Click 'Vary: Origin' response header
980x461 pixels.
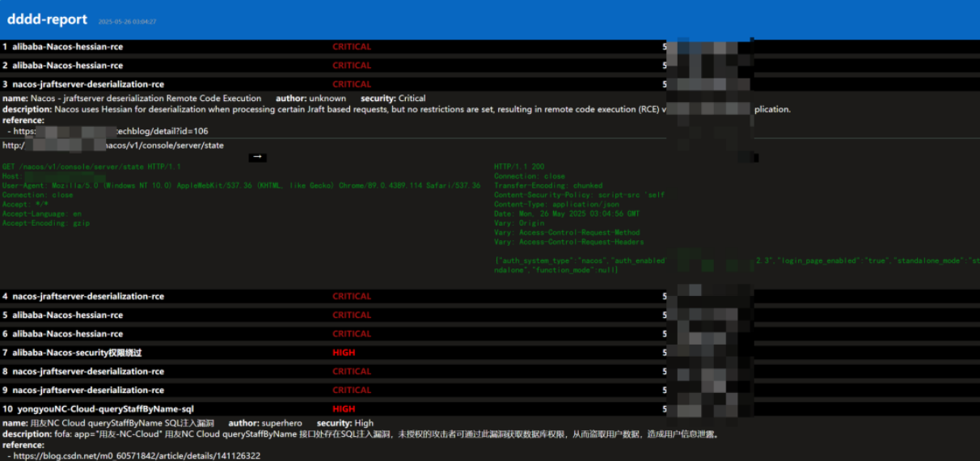point(519,223)
